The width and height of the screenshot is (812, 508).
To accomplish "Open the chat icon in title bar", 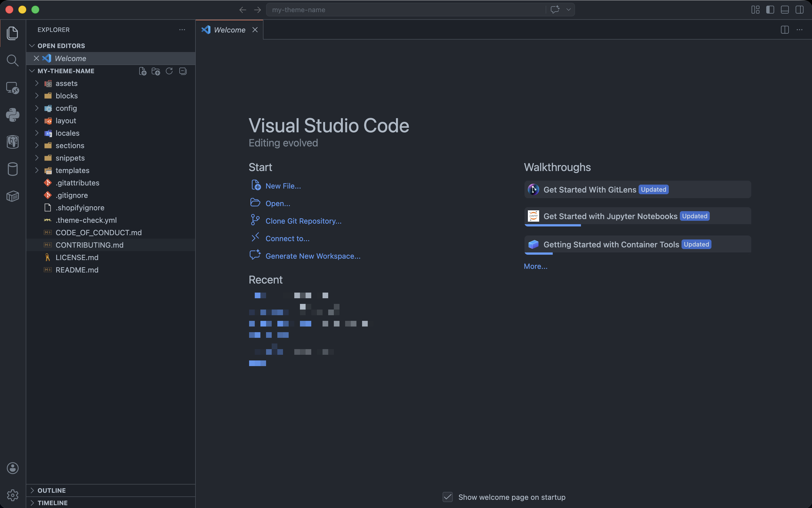I will (555, 10).
